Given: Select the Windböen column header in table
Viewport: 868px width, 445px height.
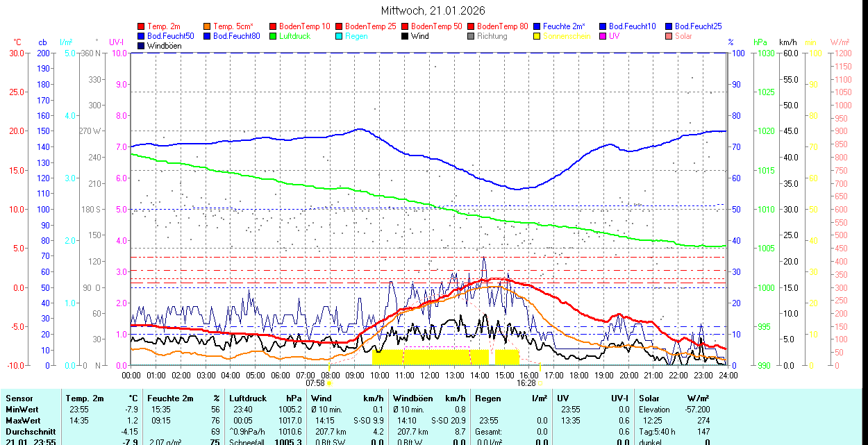Looking at the screenshot, I should pyautogui.click(x=412, y=398).
